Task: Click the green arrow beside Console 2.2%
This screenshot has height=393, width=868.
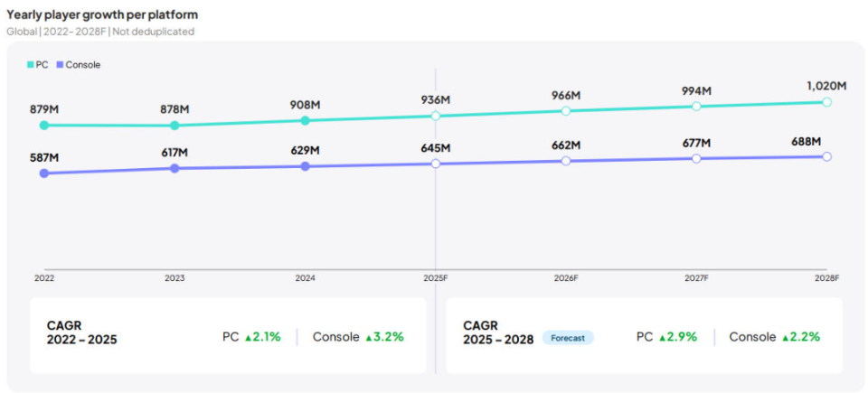Action: pyautogui.click(x=786, y=338)
